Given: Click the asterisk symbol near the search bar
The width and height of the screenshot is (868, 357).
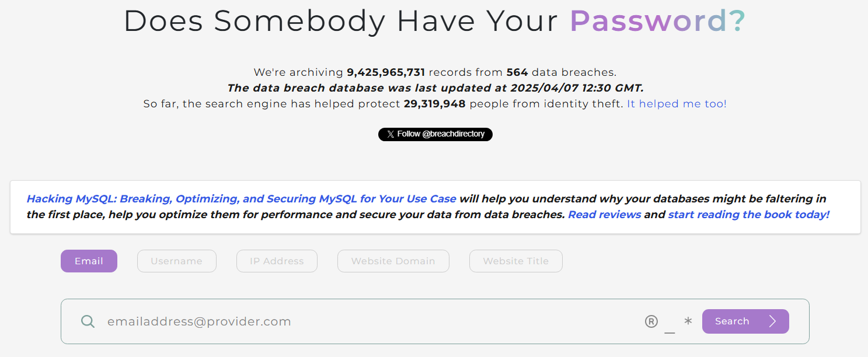Looking at the screenshot, I should 688,321.
